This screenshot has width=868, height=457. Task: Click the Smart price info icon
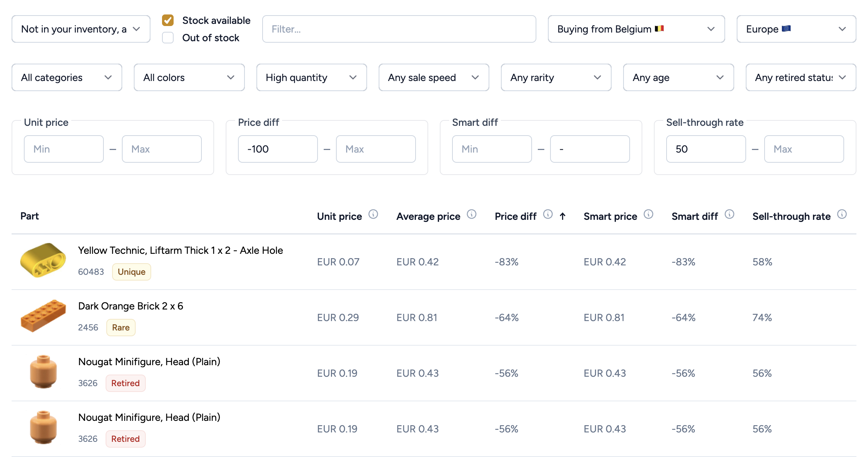pyautogui.click(x=648, y=214)
